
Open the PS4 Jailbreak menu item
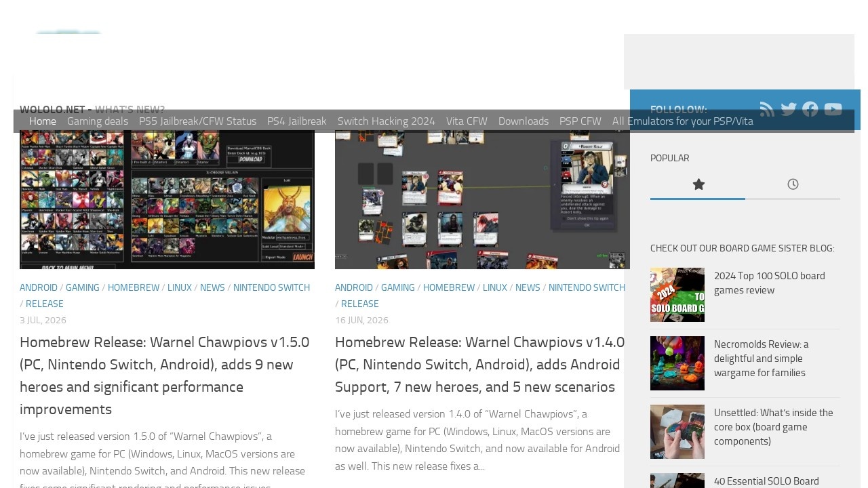(297, 121)
